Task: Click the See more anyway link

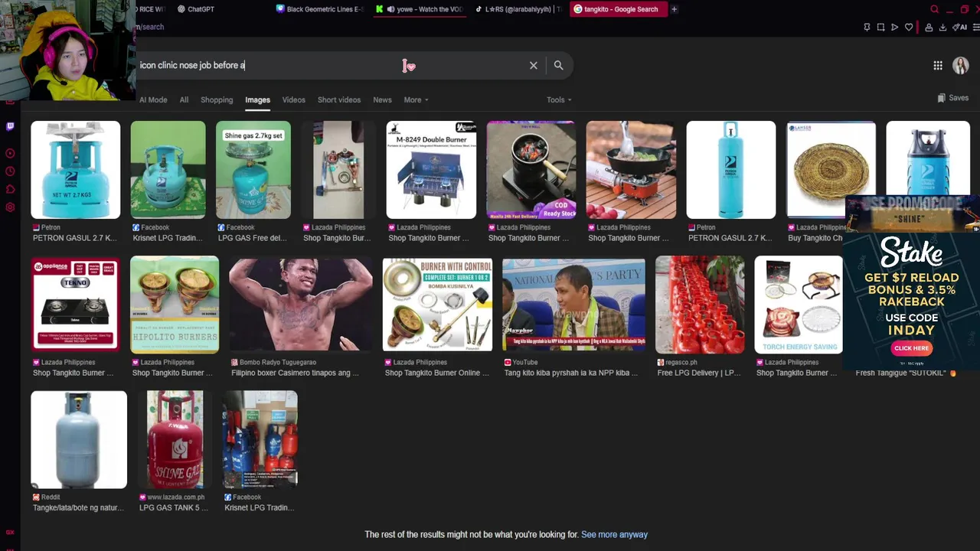Action: 614,534
